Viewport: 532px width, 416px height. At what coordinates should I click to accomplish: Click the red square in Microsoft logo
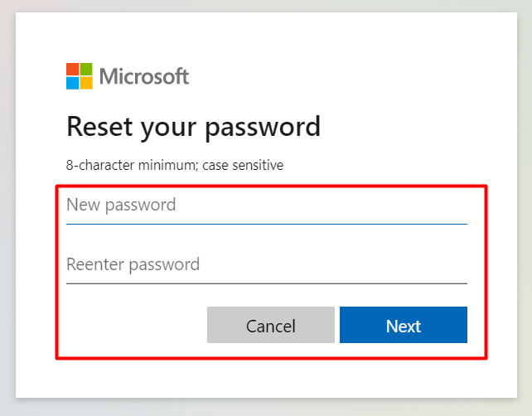[x=72, y=69]
